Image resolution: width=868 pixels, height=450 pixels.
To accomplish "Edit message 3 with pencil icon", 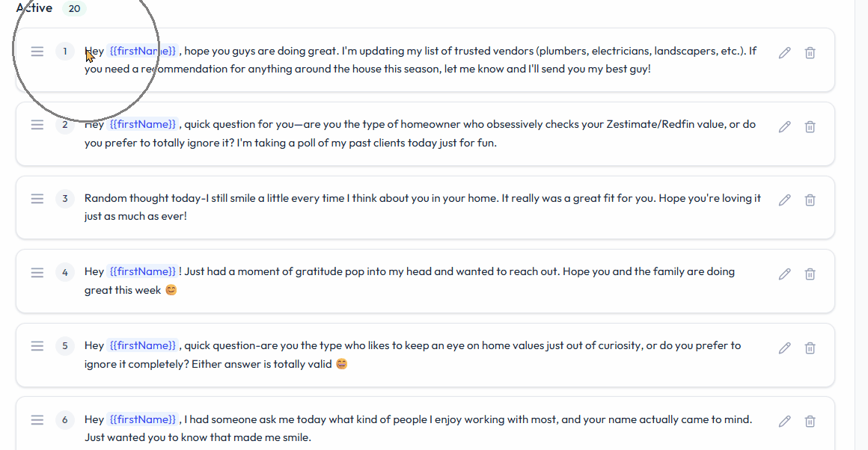I will [x=784, y=200].
